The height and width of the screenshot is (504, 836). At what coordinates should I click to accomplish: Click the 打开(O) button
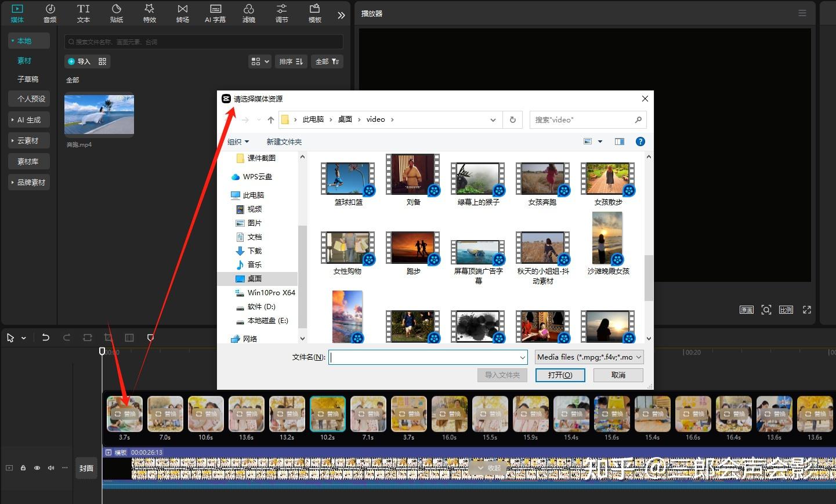[x=559, y=375]
